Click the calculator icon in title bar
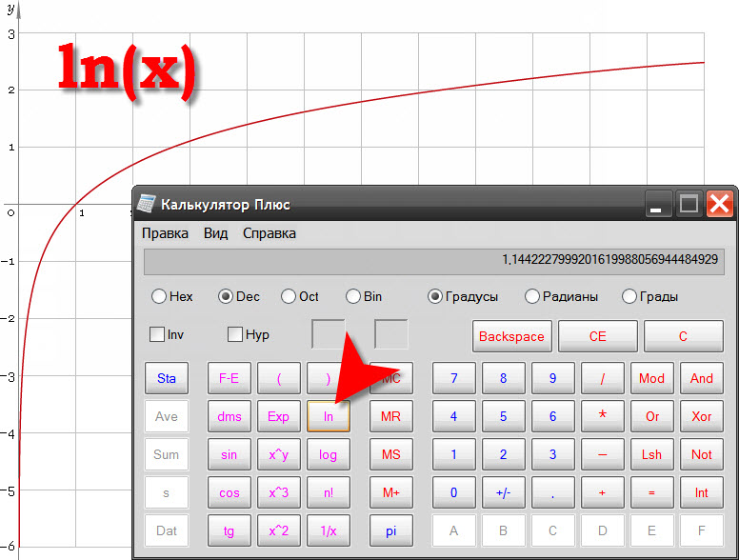The width and height of the screenshot is (739, 560). 147,204
